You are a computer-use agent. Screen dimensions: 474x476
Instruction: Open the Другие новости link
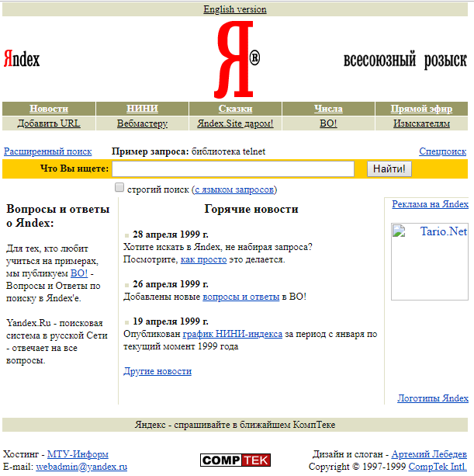[x=157, y=371]
